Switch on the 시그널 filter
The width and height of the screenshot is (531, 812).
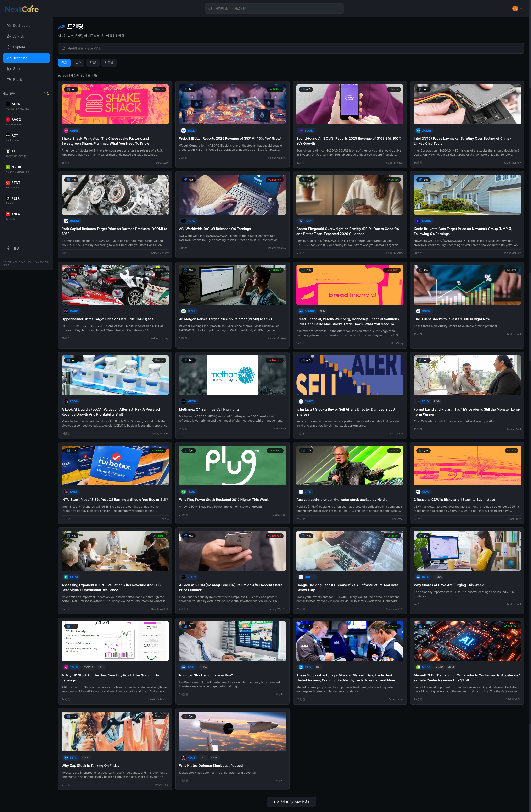pos(108,62)
